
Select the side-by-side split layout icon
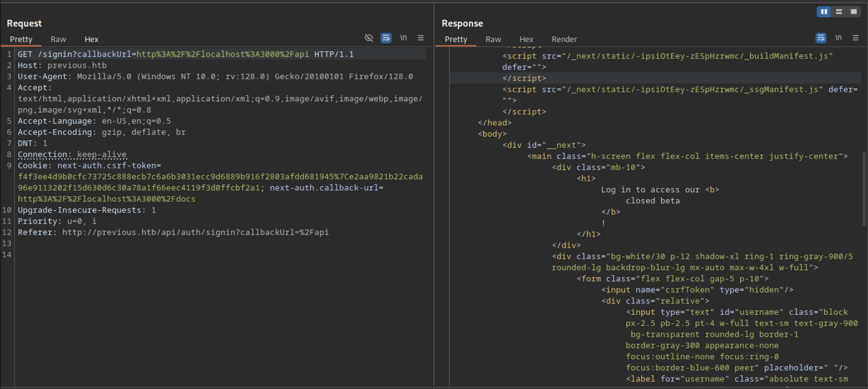point(824,12)
